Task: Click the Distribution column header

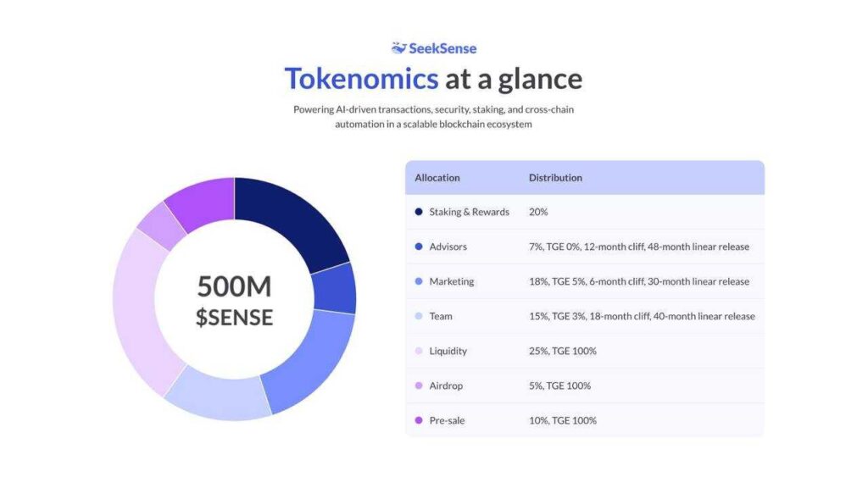Action: (x=555, y=178)
